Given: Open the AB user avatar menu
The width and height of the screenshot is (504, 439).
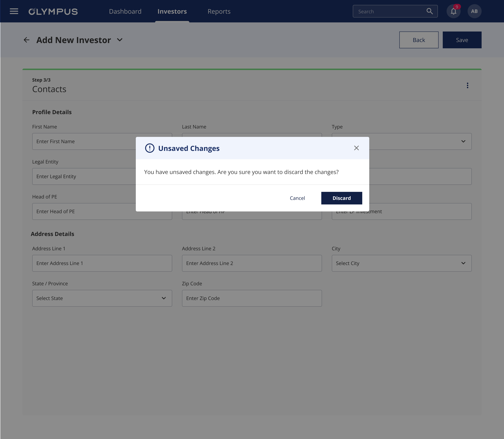Looking at the screenshot, I should pos(474,11).
